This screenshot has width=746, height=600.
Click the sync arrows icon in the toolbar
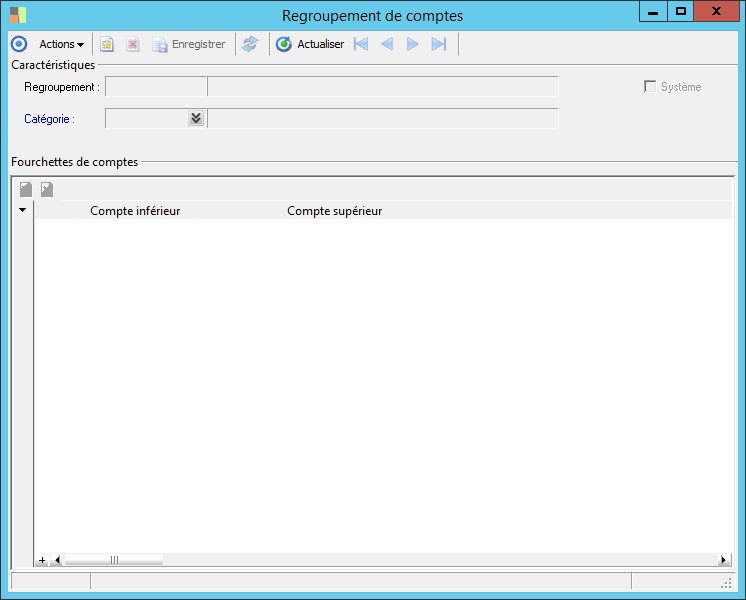point(250,44)
